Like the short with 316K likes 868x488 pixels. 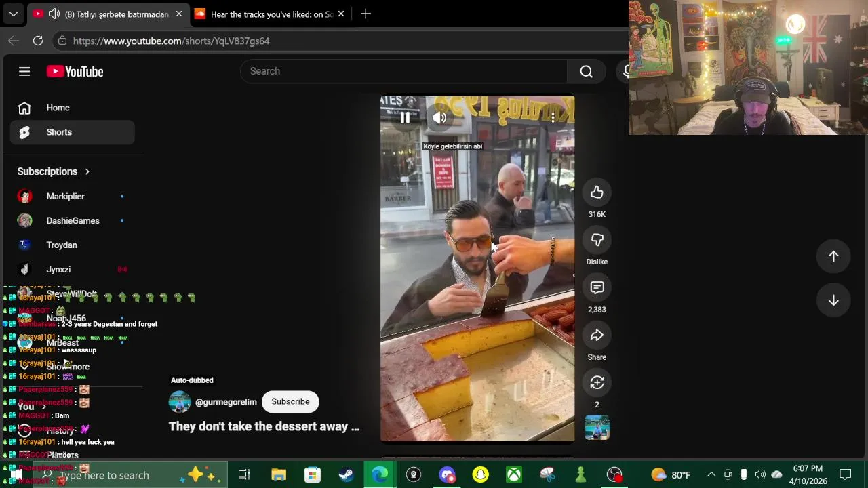pyautogui.click(x=597, y=192)
